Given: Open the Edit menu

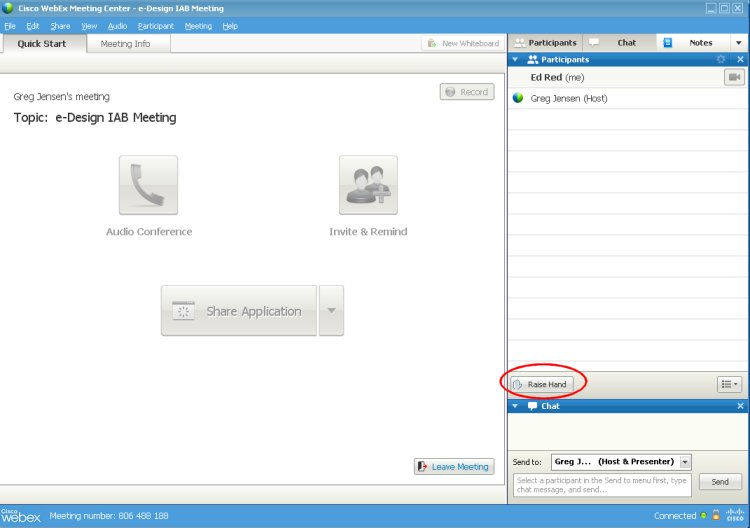Looking at the screenshot, I should [33, 26].
